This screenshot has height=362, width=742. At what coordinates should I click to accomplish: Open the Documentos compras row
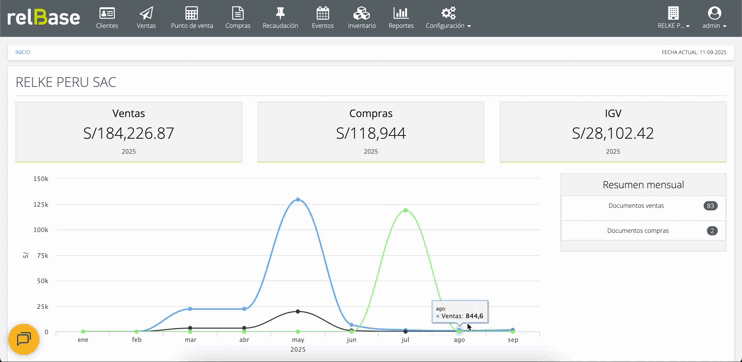click(x=643, y=231)
